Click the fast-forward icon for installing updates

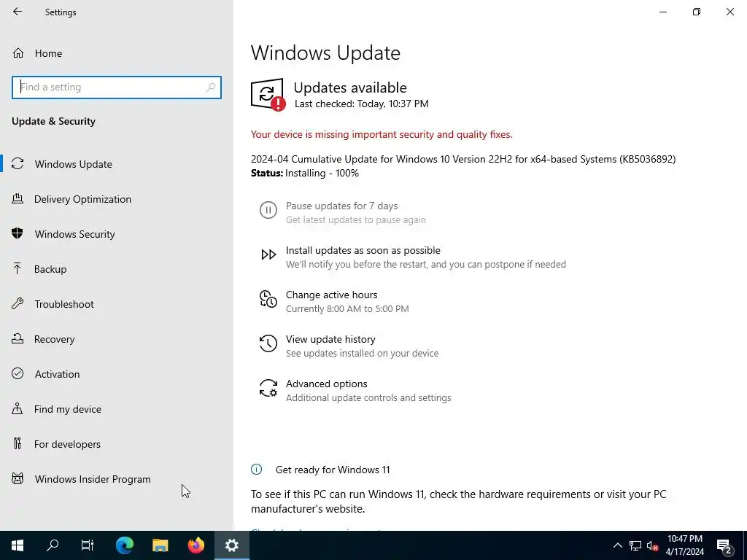268,254
